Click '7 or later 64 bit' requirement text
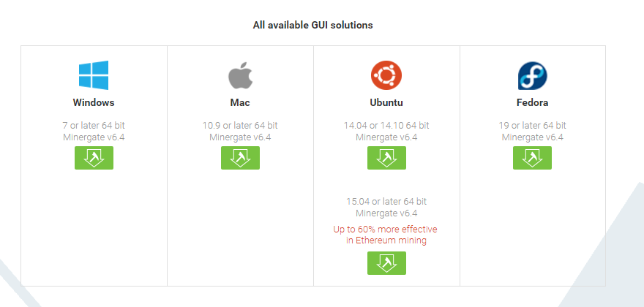644x307 pixels. point(94,126)
